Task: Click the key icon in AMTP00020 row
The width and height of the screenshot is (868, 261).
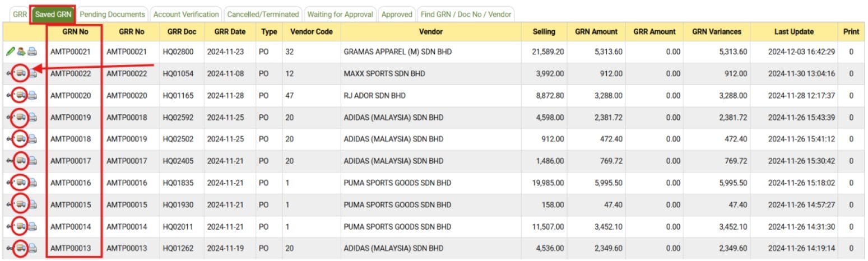Action: 10,96
